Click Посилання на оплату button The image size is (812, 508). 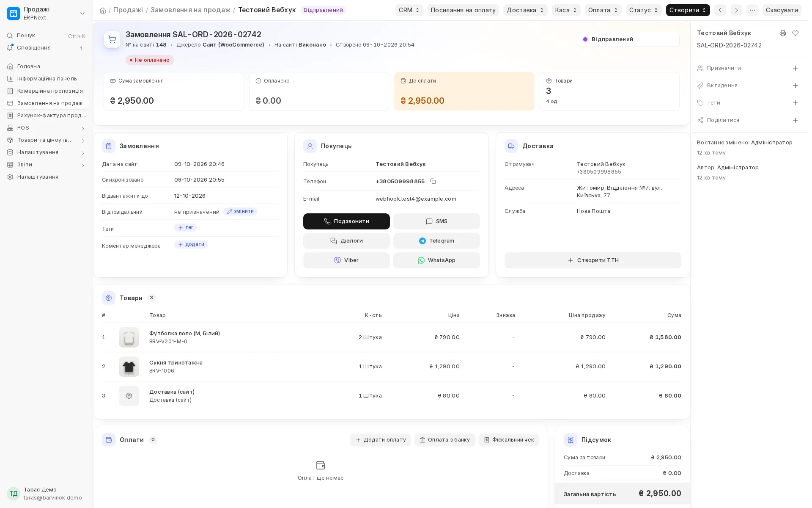tap(463, 10)
